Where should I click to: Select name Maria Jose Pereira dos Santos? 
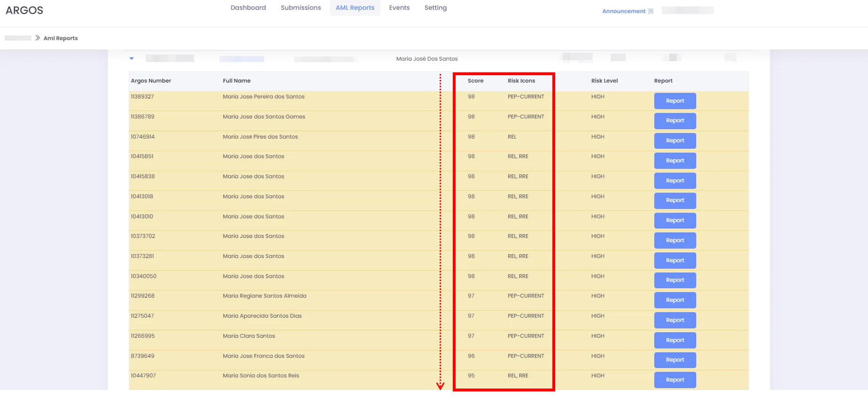[x=263, y=97]
